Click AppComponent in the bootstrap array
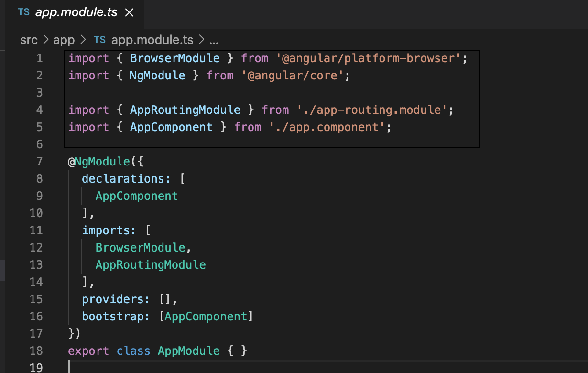The image size is (588, 373). pyautogui.click(x=206, y=317)
